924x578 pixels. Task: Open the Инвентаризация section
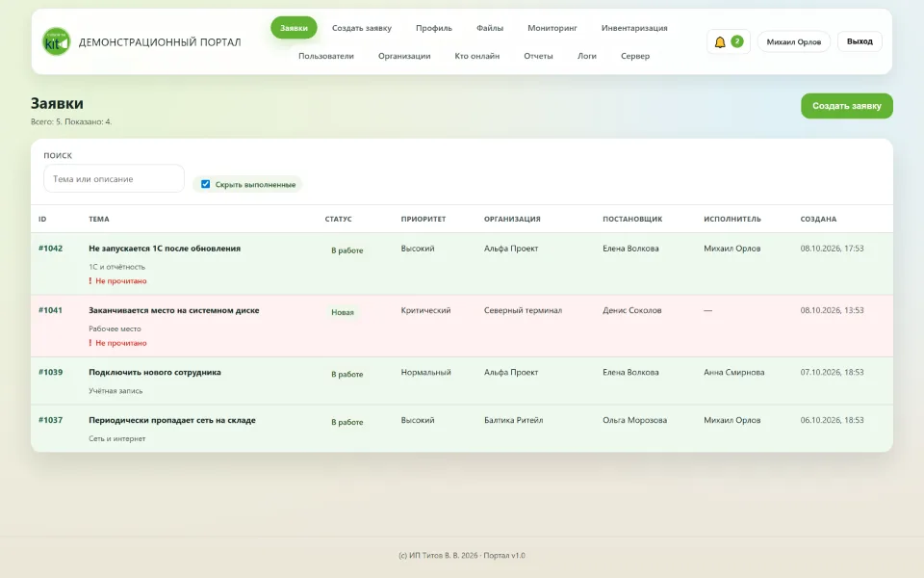[x=634, y=28]
